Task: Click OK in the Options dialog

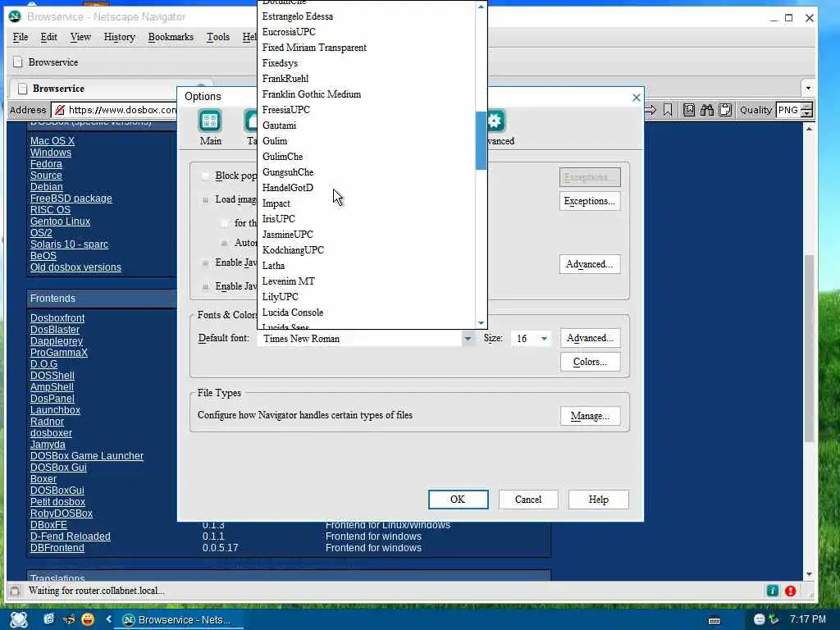Action: [458, 500]
